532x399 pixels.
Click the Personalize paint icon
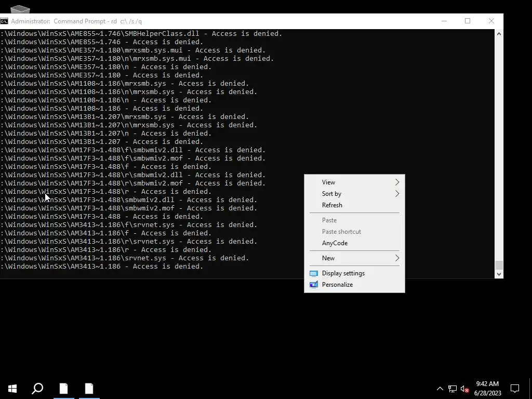(x=314, y=285)
